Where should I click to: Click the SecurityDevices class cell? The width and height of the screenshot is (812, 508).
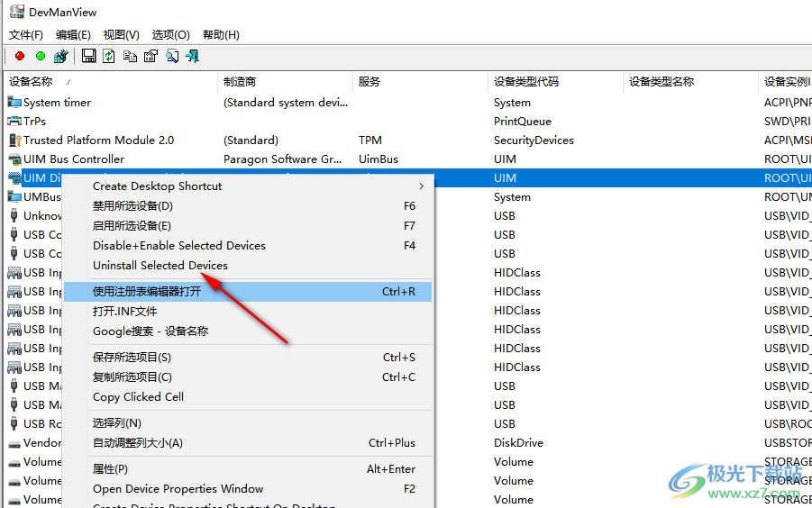pos(534,141)
